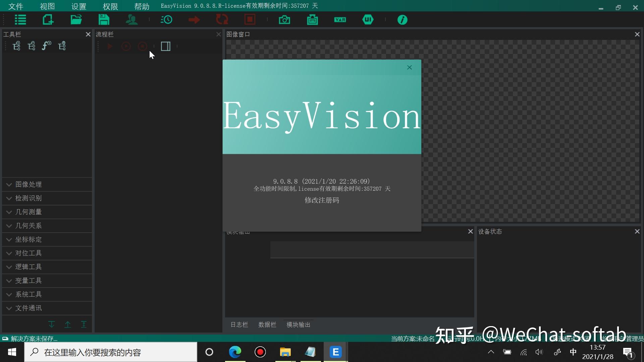Toggle the split view icon in 流程栏
This screenshot has height=362, width=644.
[x=165, y=46]
